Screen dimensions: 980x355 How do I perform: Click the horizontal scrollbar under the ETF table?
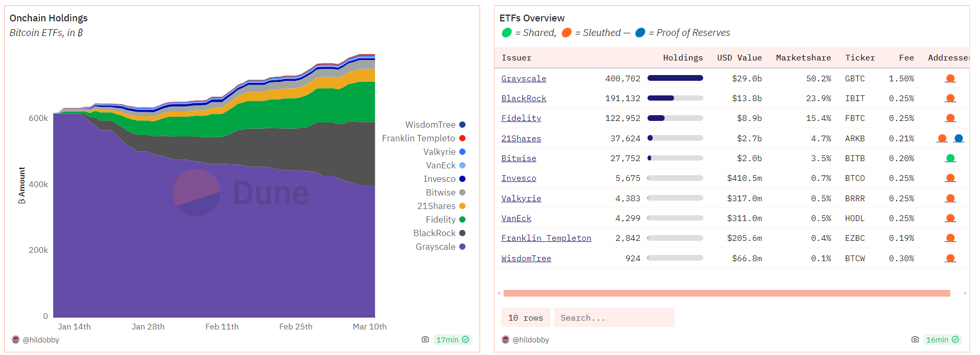[726, 293]
